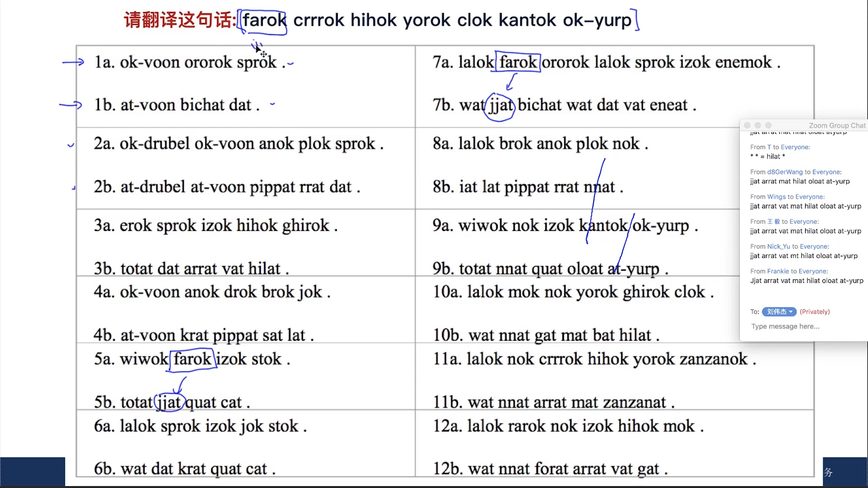Click Frankie's message starting with 'Jjat arrat'
Image resolution: width=868 pixels, height=488 pixels.
(807, 281)
